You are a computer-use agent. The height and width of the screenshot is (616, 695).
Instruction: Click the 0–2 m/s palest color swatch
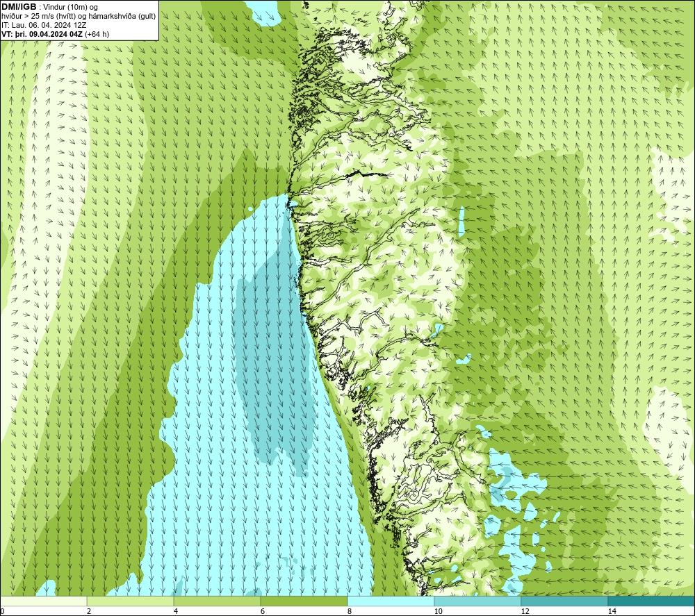click(x=43, y=601)
